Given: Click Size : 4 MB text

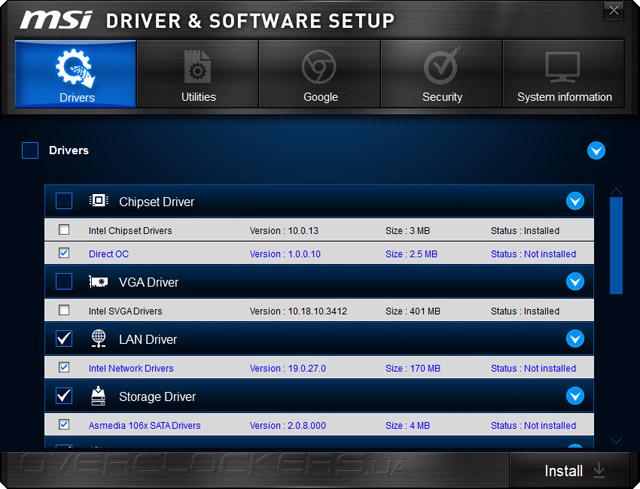Looking at the screenshot, I should [408, 425].
